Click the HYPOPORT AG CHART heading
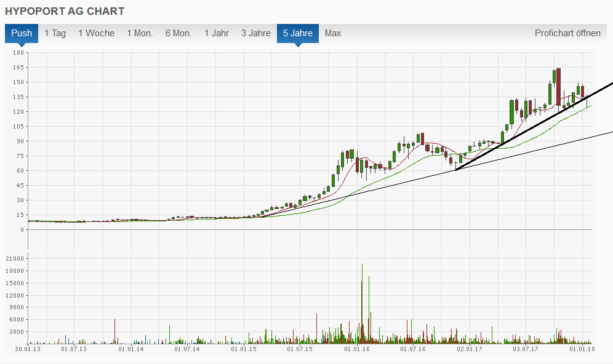This screenshot has height=364, width=613. pos(65,11)
